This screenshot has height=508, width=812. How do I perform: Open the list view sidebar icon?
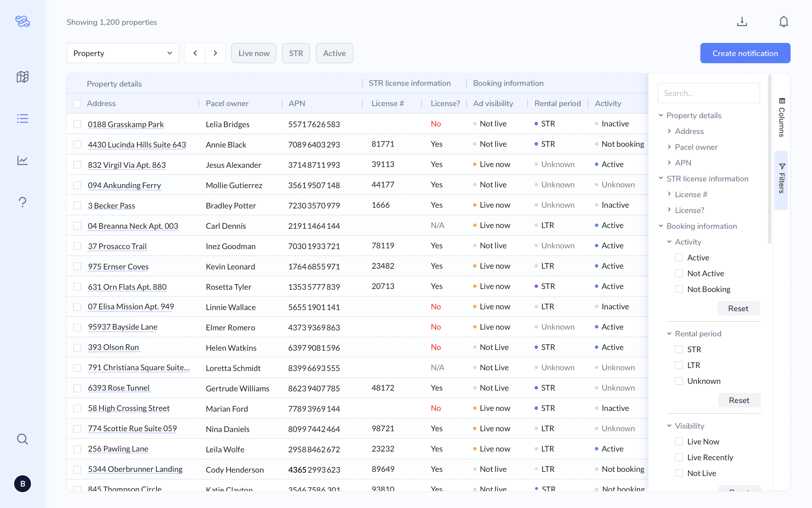(x=23, y=119)
